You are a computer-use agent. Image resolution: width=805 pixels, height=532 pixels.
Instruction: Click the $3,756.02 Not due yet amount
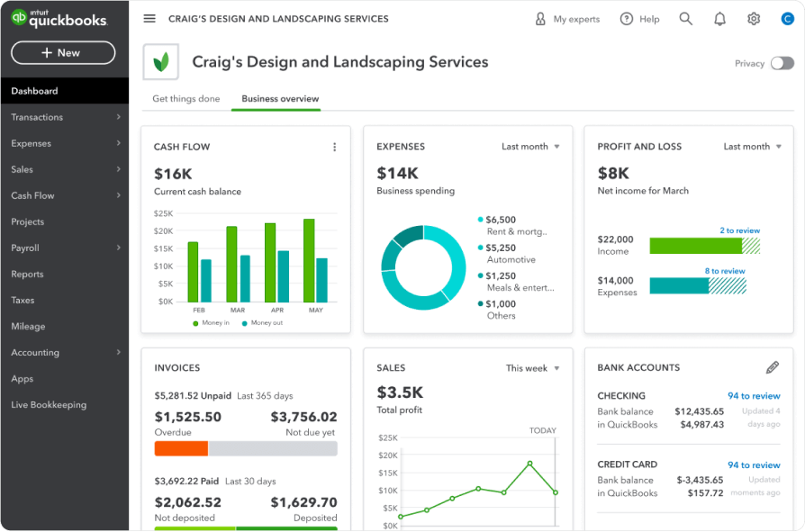(304, 417)
